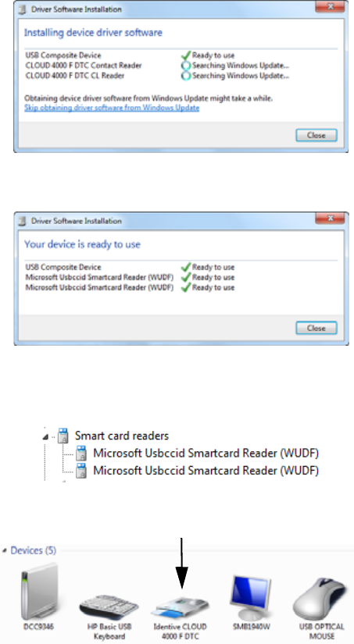Click the top Driver Software Installation title icon
Viewport: 354px width, 644px height.
[23, 9]
